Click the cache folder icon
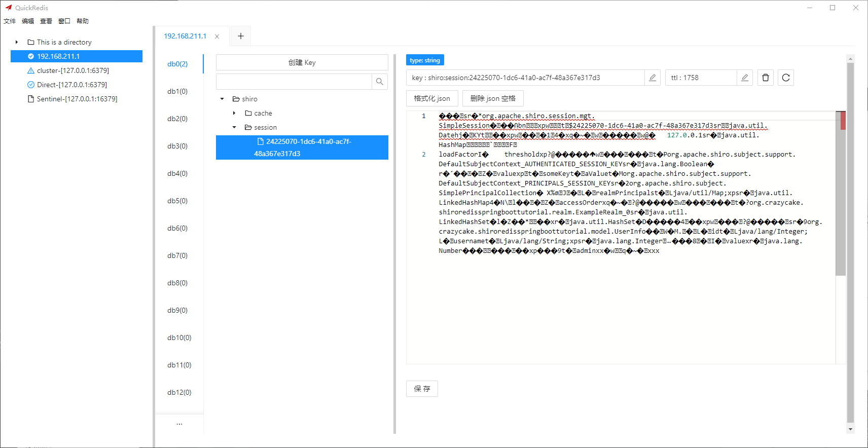The height and width of the screenshot is (448, 868). point(248,113)
